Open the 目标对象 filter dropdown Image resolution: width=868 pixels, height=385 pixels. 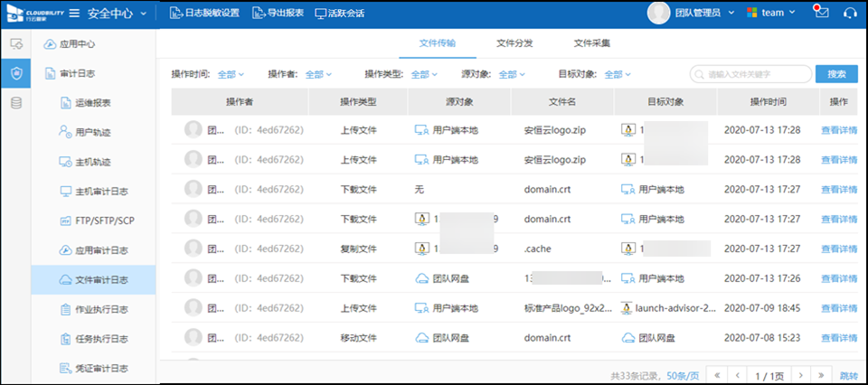coord(617,74)
